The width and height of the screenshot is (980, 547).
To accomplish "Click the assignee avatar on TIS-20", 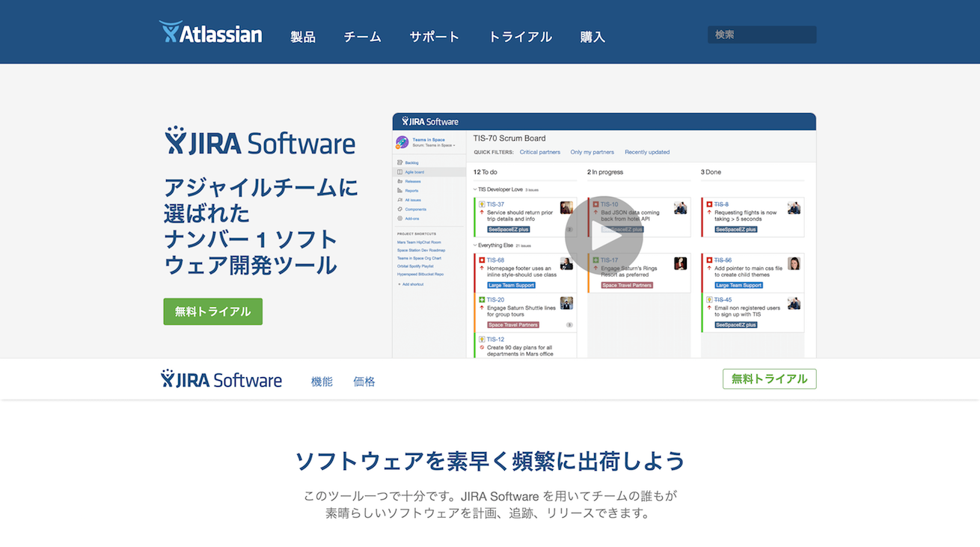I will coord(567,303).
